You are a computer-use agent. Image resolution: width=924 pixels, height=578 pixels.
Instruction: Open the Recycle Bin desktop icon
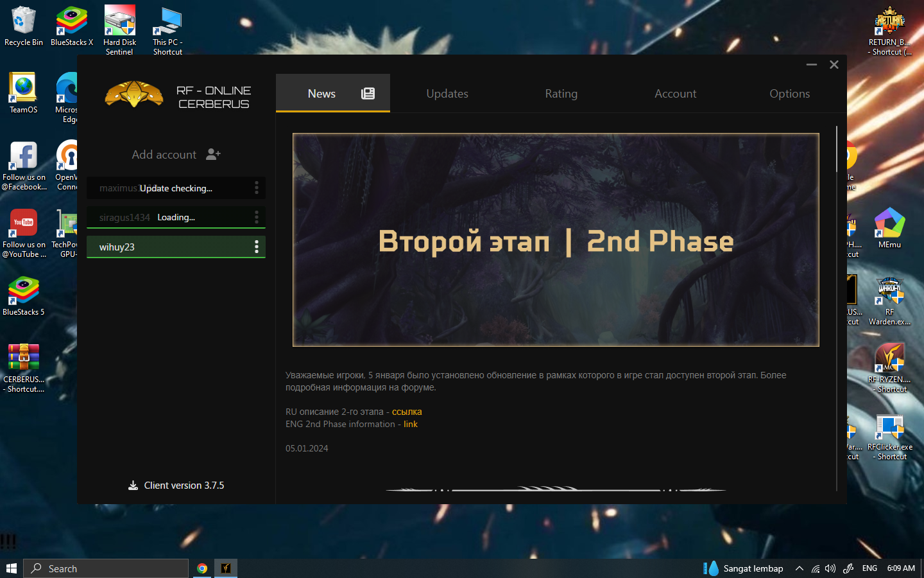pyautogui.click(x=24, y=26)
